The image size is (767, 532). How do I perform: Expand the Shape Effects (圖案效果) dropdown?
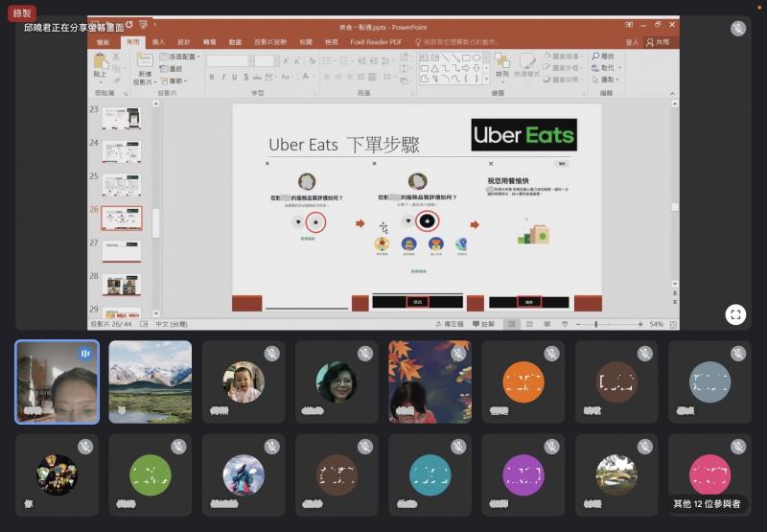563,79
